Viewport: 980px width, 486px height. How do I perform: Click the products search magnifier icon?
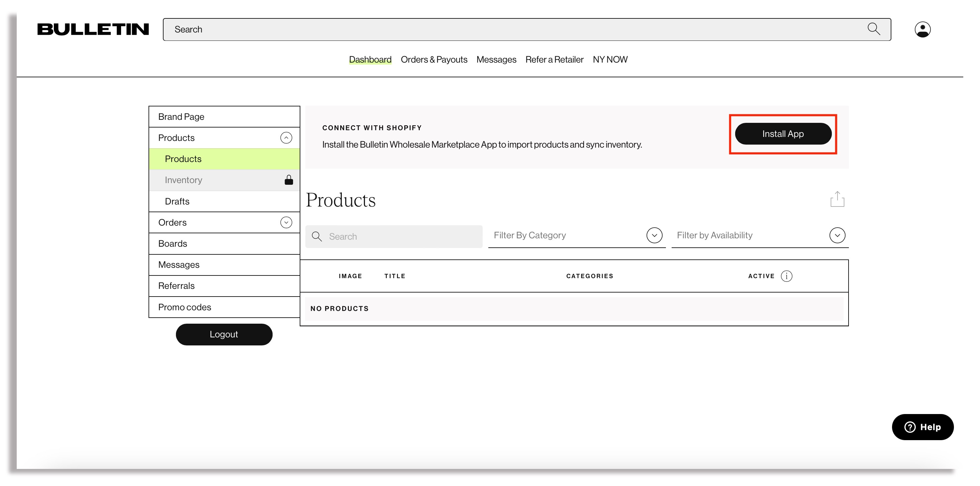[x=316, y=236]
